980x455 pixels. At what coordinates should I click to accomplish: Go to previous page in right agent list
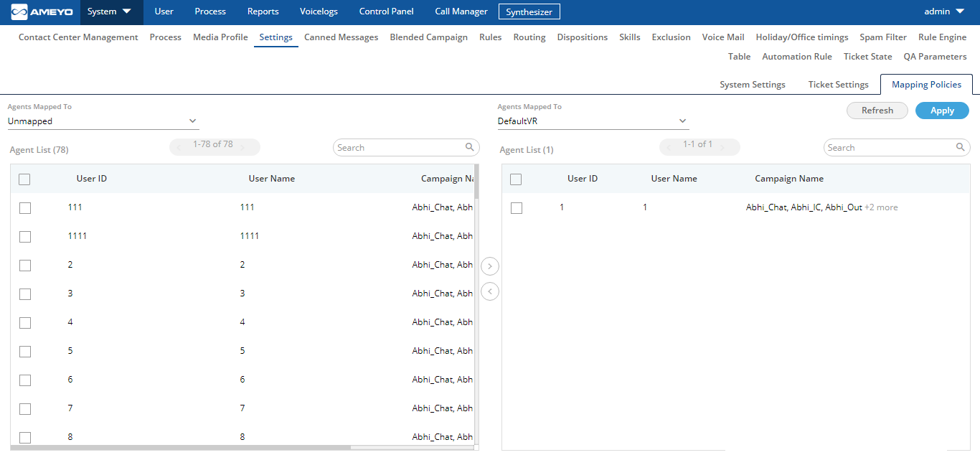[669, 147]
